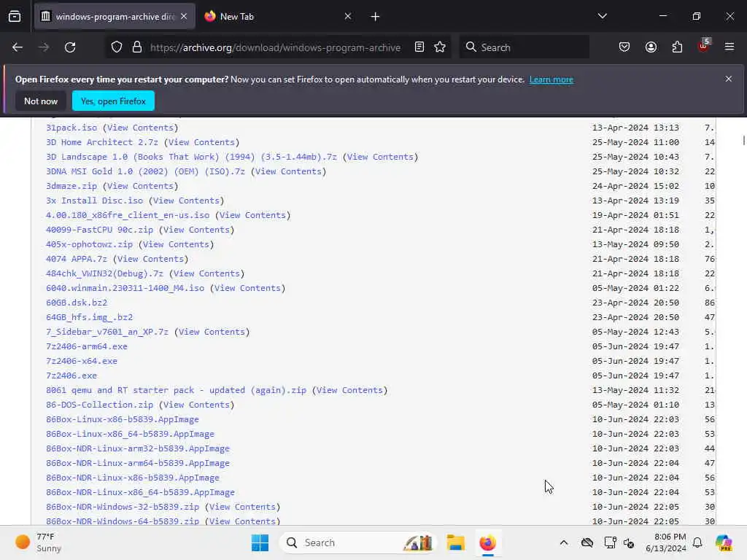Image resolution: width=747 pixels, height=560 pixels.
Task: Download 86Box-Linux-x86_64-b5839.AppImage
Action: (x=130, y=434)
